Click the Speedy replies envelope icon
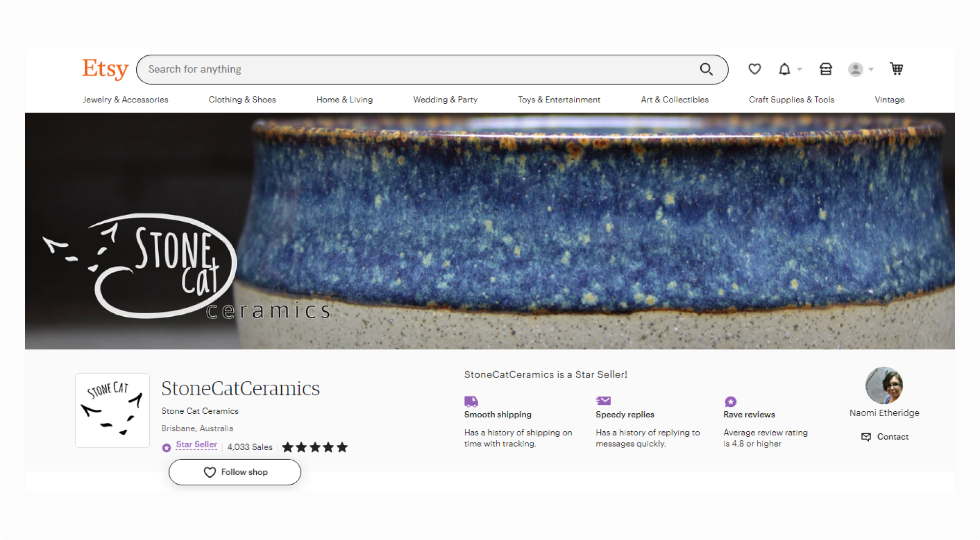This screenshot has width=980, height=540. click(603, 401)
